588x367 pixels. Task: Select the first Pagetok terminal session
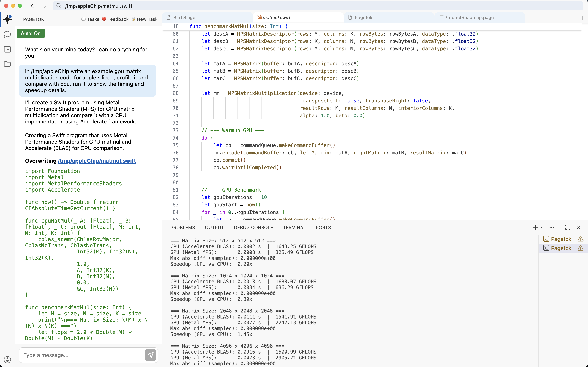[x=561, y=239]
